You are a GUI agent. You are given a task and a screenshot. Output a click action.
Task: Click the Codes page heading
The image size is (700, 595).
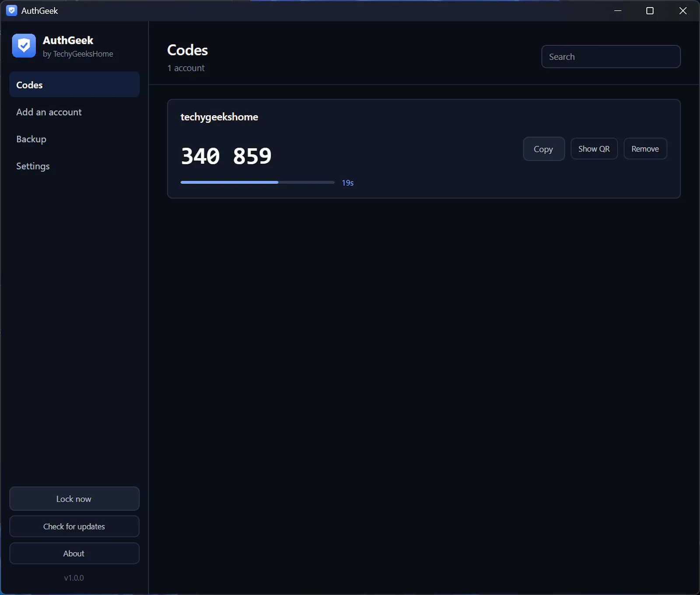pos(188,50)
